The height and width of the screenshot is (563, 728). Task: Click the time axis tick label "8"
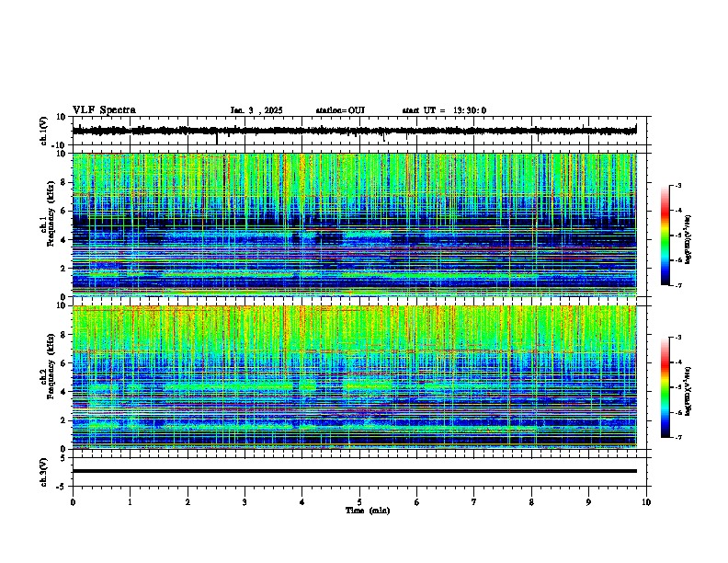pos(531,502)
